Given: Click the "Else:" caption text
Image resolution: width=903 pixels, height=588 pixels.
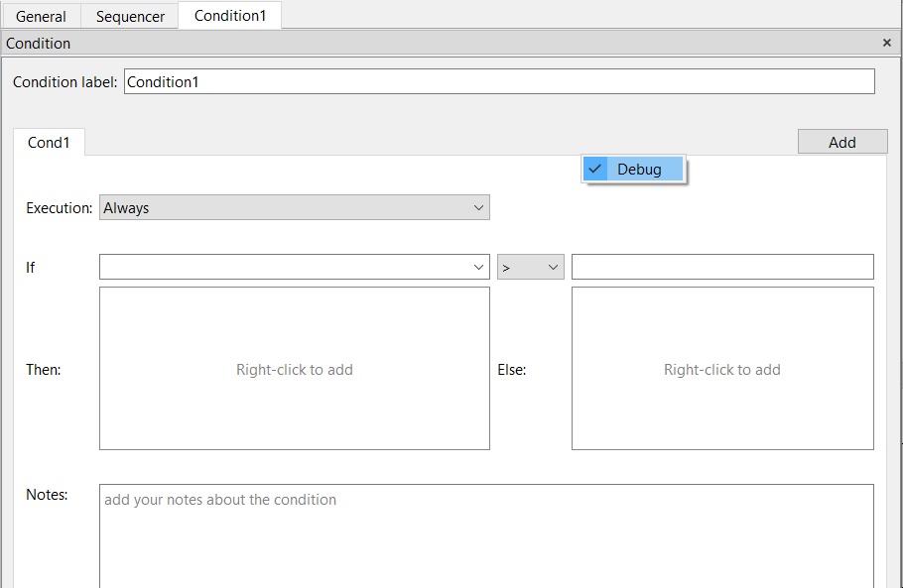Looking at the screenshot, I should (511, 370).
